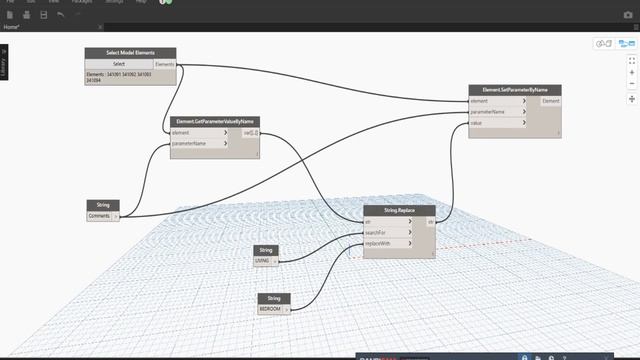The width and height of the screenshot is (640, 360).
Task: Click the Open file toolbar icon
Action: (x=27, y=15)
